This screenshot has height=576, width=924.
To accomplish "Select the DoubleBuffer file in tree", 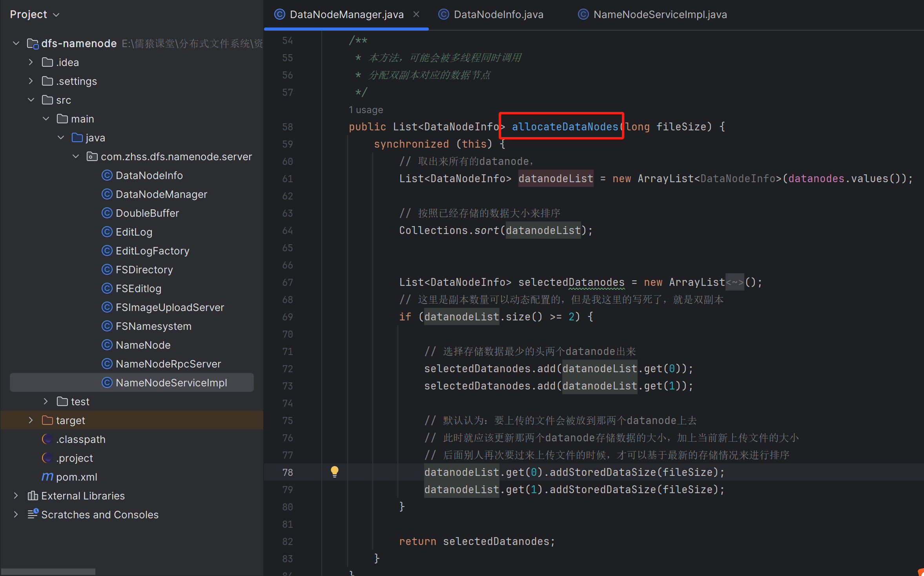I will coord(147,213).
